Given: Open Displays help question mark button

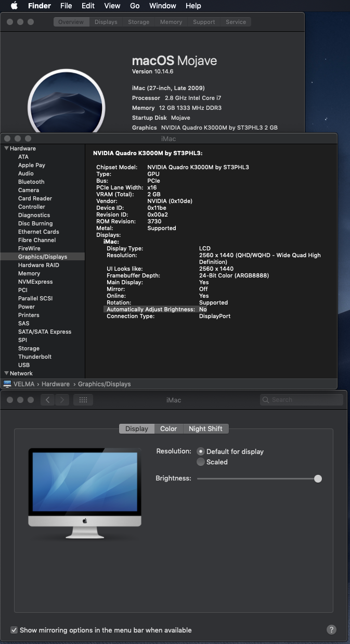Looking at the screenshot, I should point(331,629).
